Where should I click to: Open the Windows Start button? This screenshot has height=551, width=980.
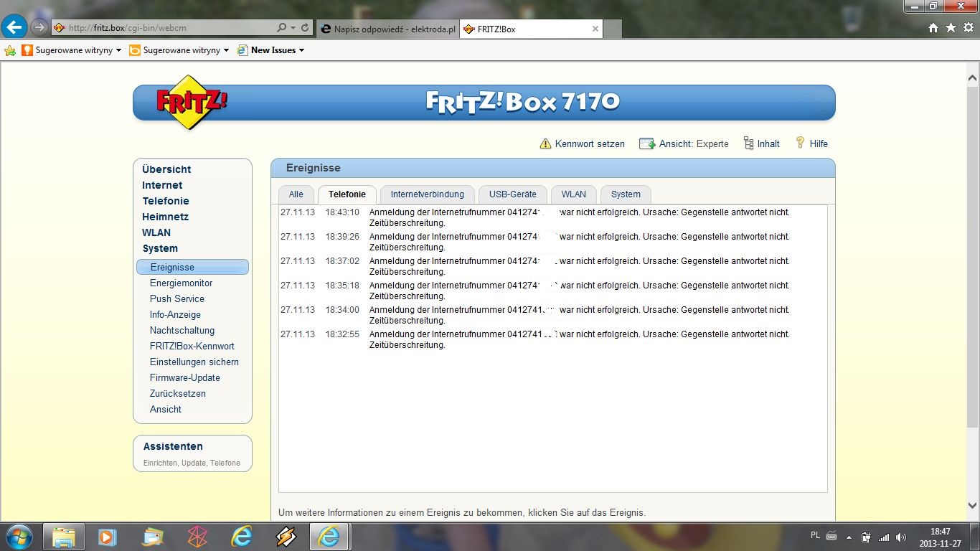[x=19, y=537]
